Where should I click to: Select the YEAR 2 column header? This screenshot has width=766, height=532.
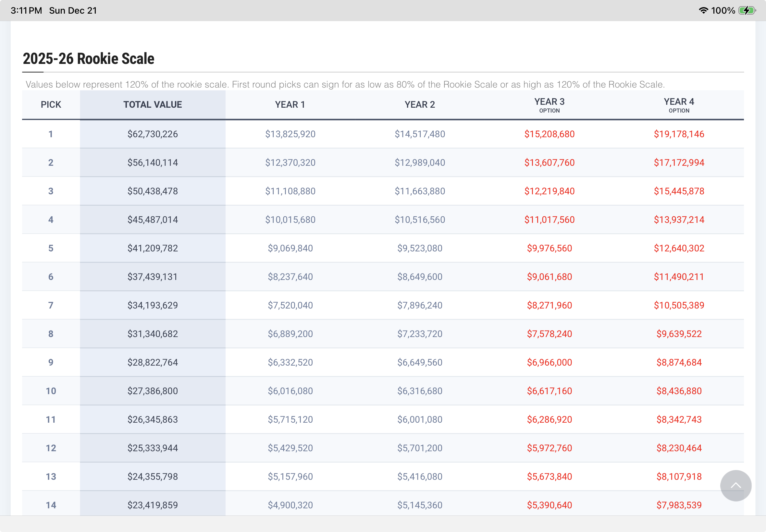coord(420,105)
